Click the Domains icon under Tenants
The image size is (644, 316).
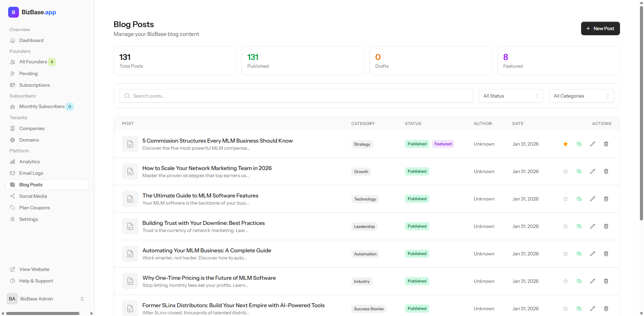click(13, 140)
